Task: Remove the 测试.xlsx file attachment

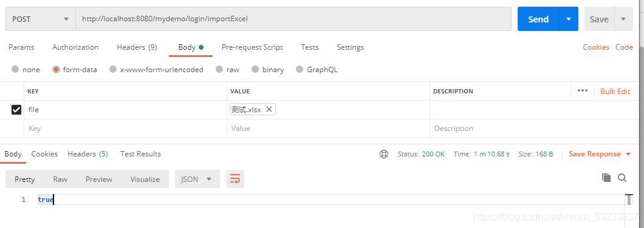Action: click(x=269, y=110)
